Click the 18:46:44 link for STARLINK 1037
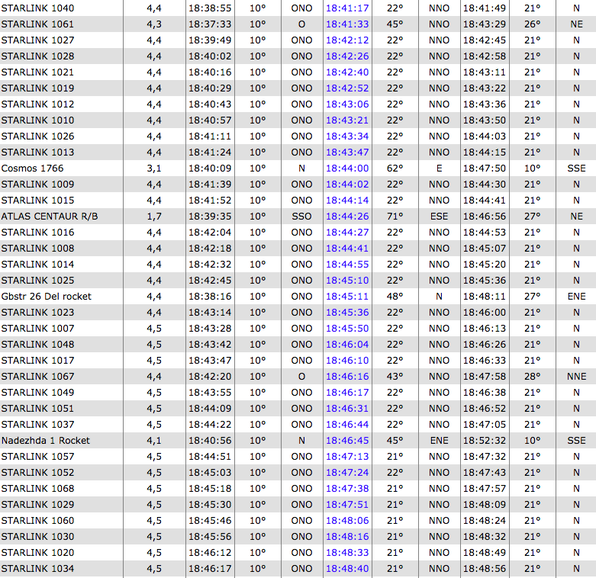The image size is (596, 578). coord(347,424)
